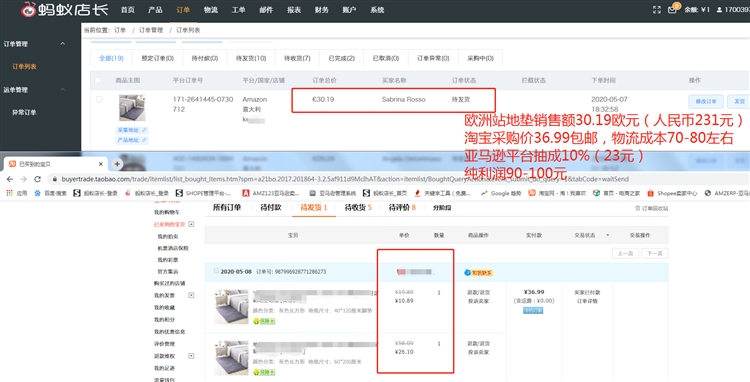Click the address bar padlock icon
Screen dimensions: 750x382
(x=55, y=179)
